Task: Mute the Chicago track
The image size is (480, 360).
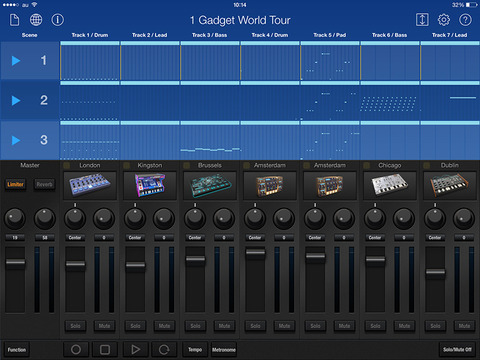Action: tap(404, 326)
